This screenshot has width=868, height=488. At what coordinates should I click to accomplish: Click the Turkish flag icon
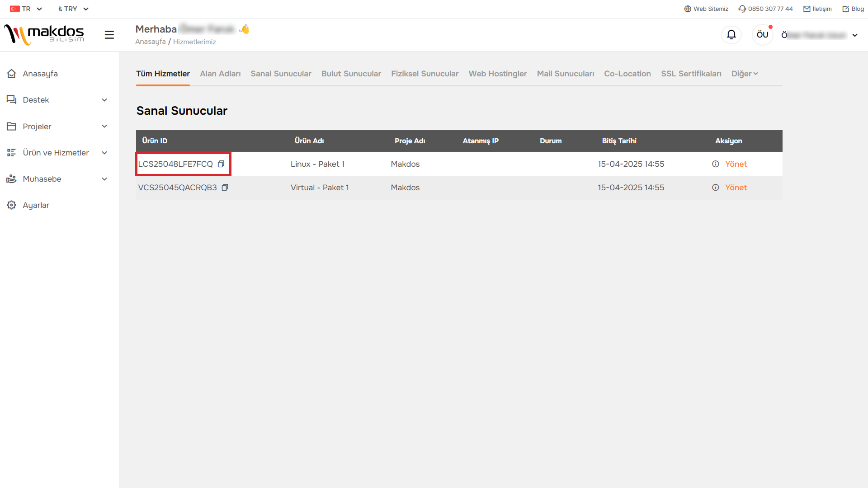point(15,9)
